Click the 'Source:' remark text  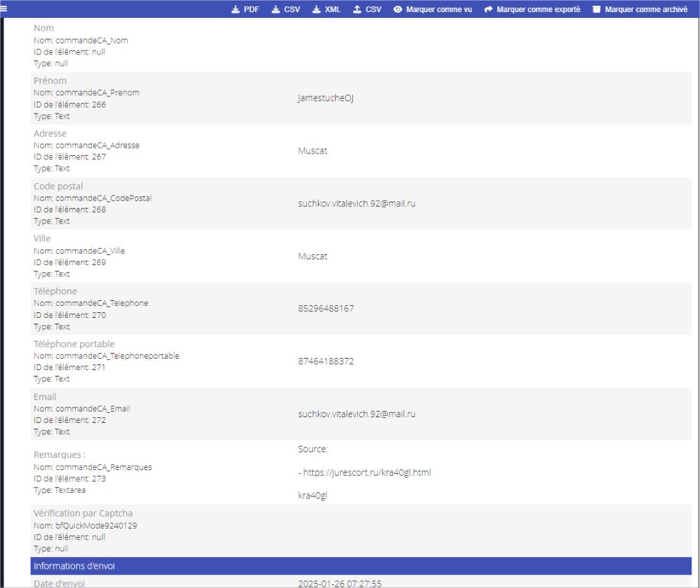pyautogui.click(x=313, y=449)
